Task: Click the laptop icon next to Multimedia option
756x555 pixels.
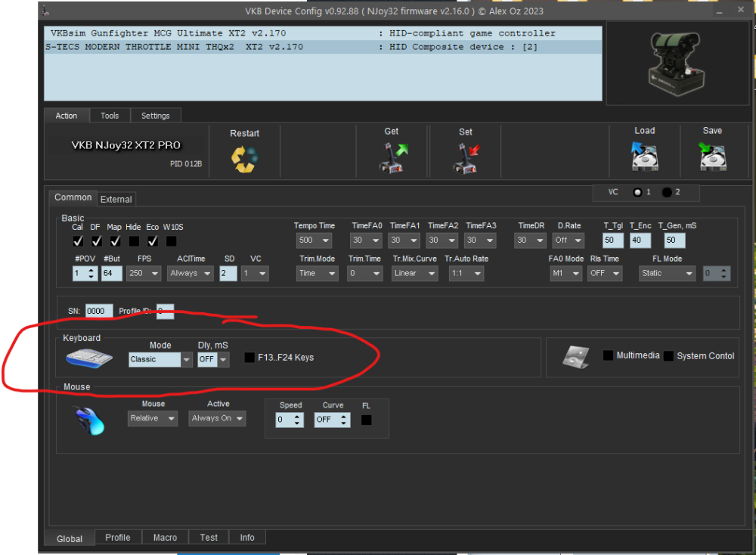Action: (576, 356)
